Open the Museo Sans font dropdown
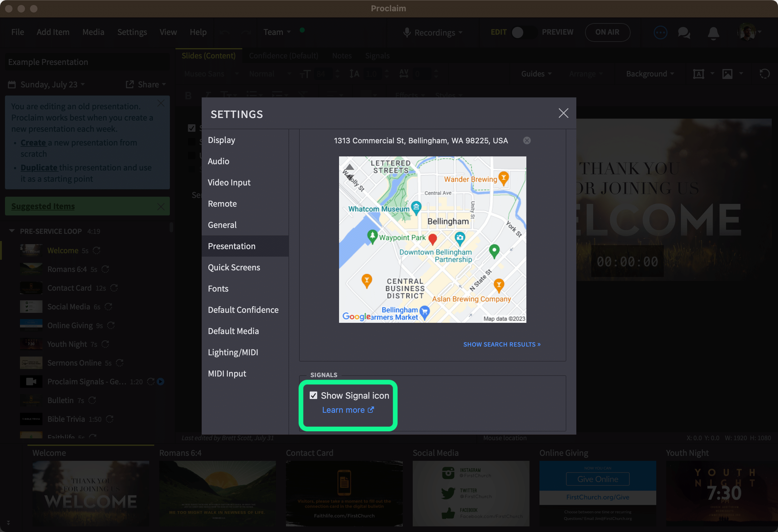This screenshot has width=778, height=532. 212,74
